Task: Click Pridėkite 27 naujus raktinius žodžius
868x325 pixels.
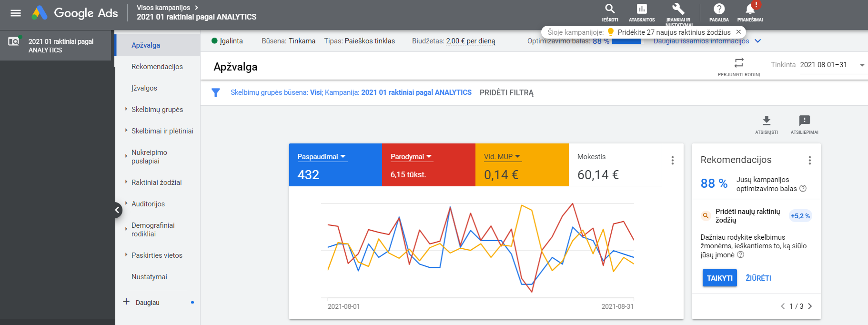Action: [674, 32]
